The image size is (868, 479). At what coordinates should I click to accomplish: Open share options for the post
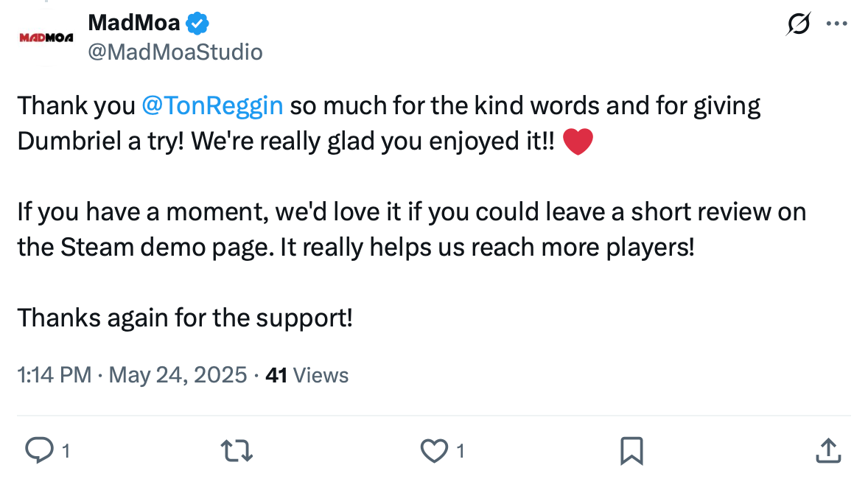(828, 447)
